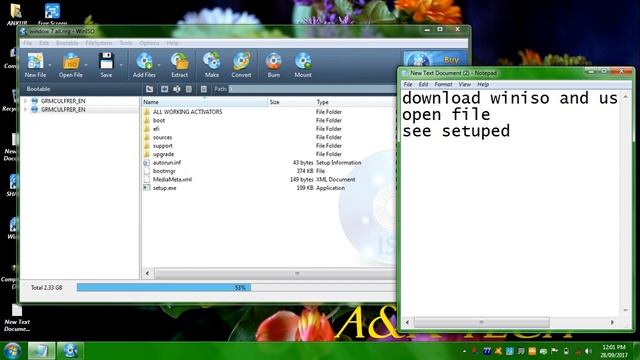
Task: Click the New File icon in WinISO
Action: 35,61
